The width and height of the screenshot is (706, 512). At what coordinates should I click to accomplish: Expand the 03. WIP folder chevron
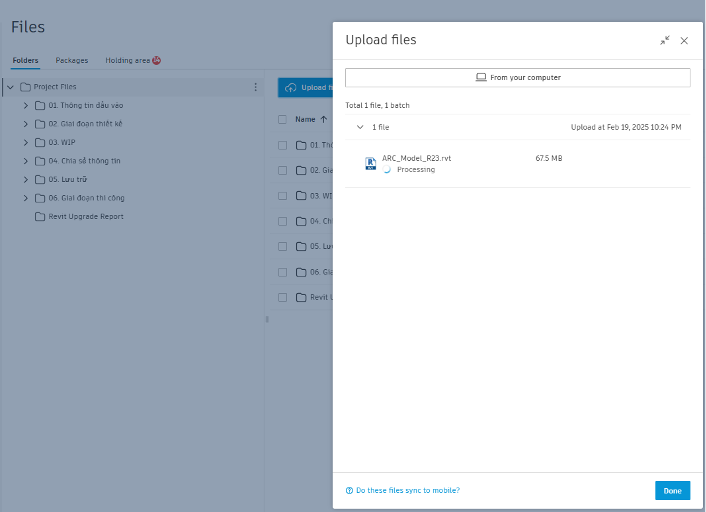point(26,142)
